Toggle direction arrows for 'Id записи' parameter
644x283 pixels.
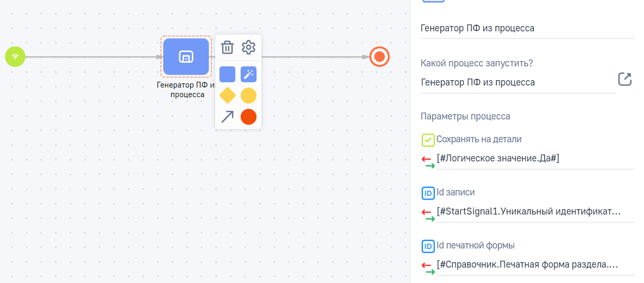click(x=428, y=215)
